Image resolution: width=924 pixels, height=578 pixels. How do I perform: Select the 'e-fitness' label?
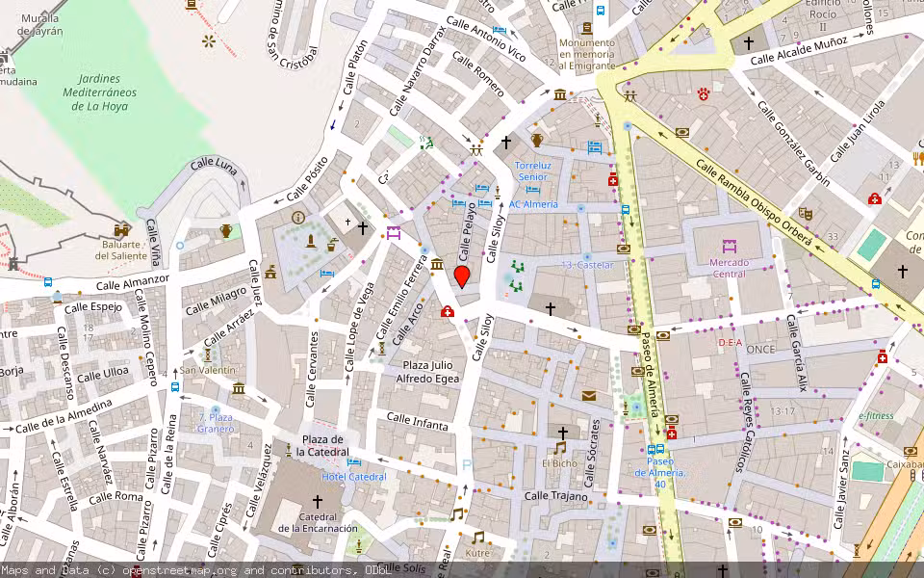tap(876, 416)
